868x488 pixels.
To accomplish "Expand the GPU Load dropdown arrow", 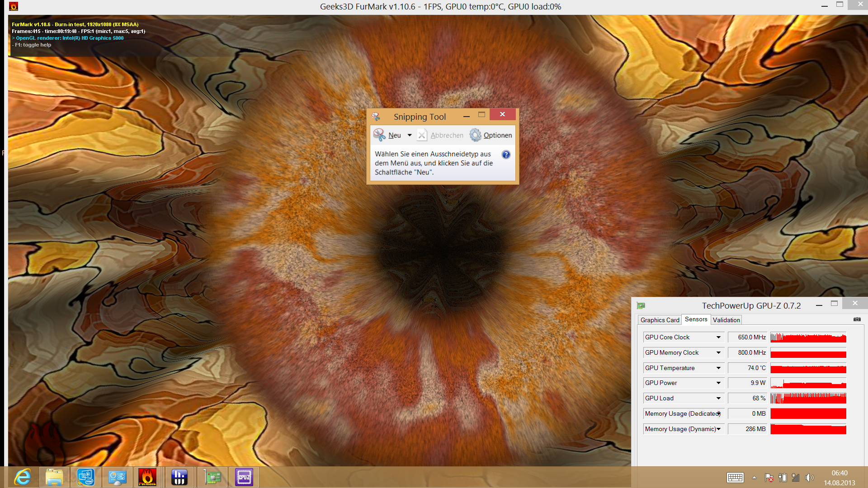I will [x=718, y=399].
